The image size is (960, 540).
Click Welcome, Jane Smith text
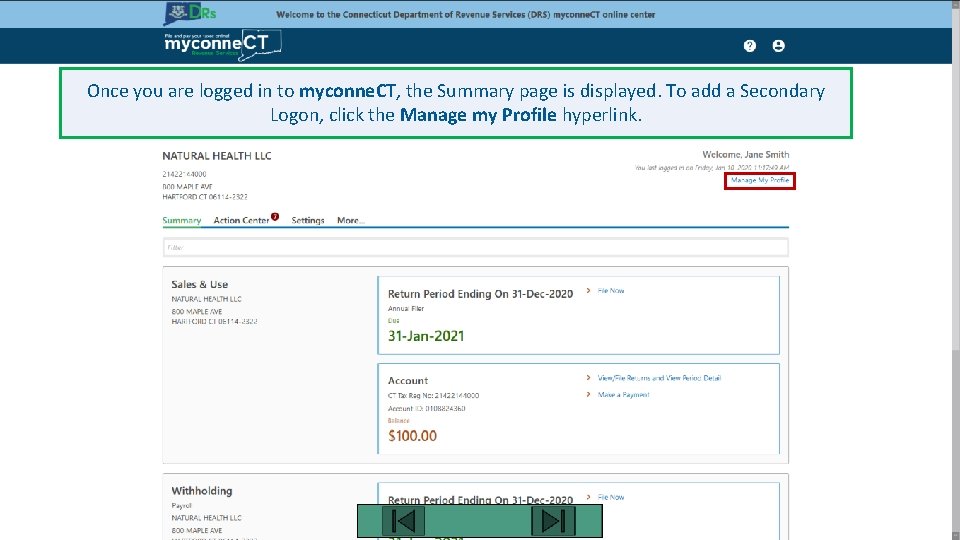[x=746, y=155]
